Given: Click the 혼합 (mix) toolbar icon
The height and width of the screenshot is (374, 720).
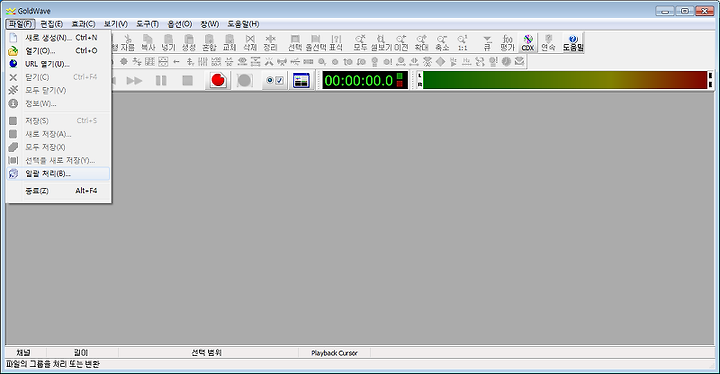Looking at the screenshot, I should tap(209, 43).
